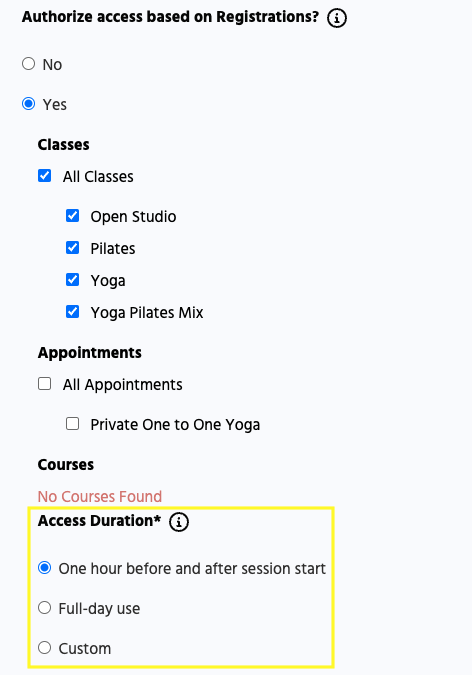Toggle the Yoga class checkbox

pyautogui.click(x=72, y=280)
